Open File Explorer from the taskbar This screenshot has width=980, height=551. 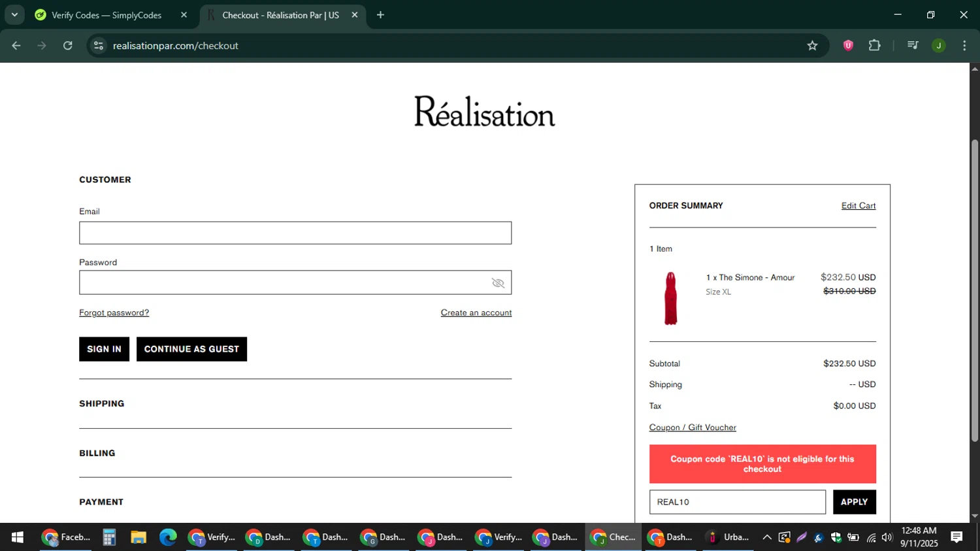pos(139,537)
